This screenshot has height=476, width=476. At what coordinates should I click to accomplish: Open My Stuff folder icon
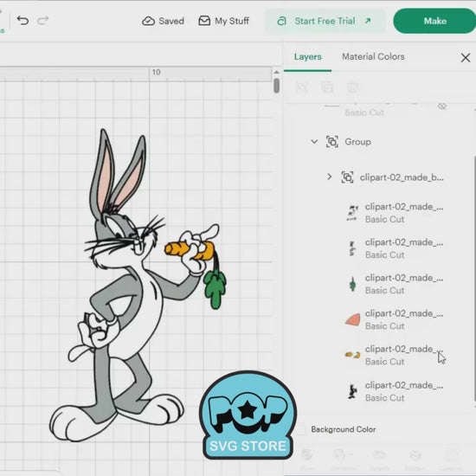(x=204, y=21)
